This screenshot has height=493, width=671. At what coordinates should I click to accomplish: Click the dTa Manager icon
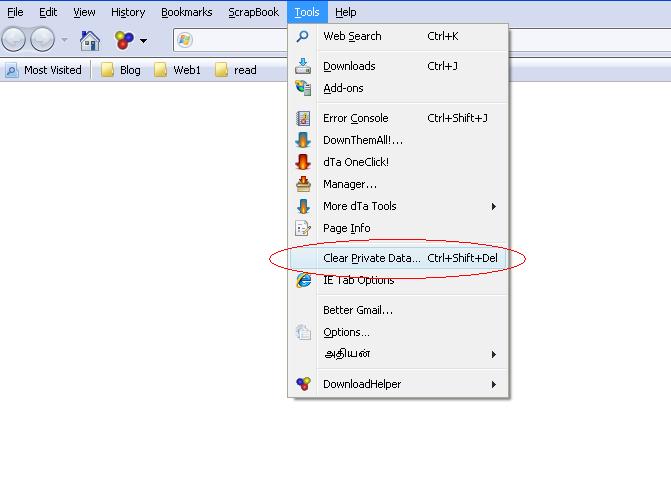pos(303,184)
